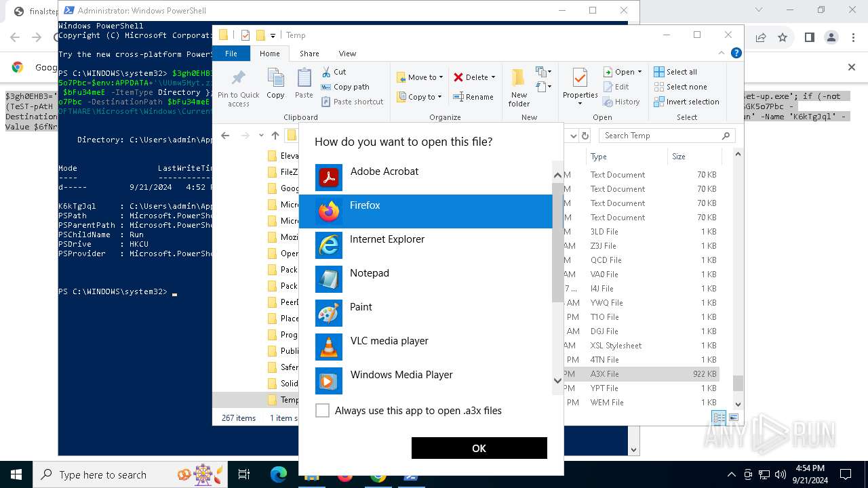Select Firefox in the app list
The width and height of the screenshot is (868, 488).
pyautogui.click(x=426, y=211)
